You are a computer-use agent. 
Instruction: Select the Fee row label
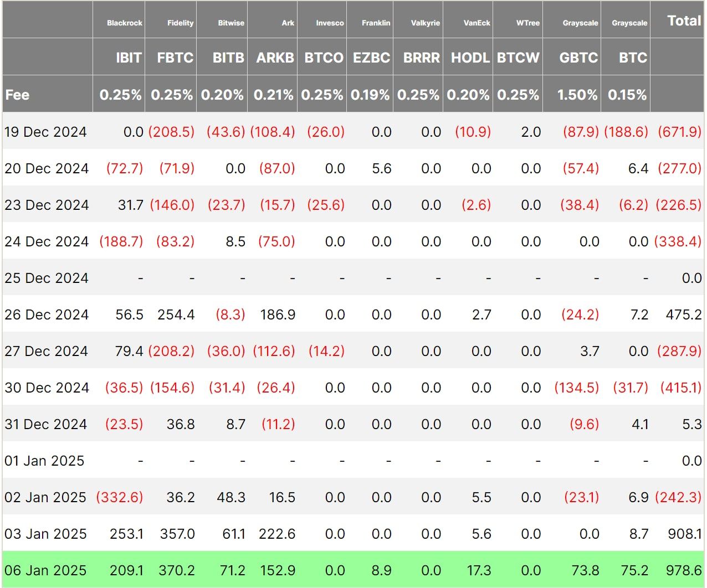pos(17,95)
